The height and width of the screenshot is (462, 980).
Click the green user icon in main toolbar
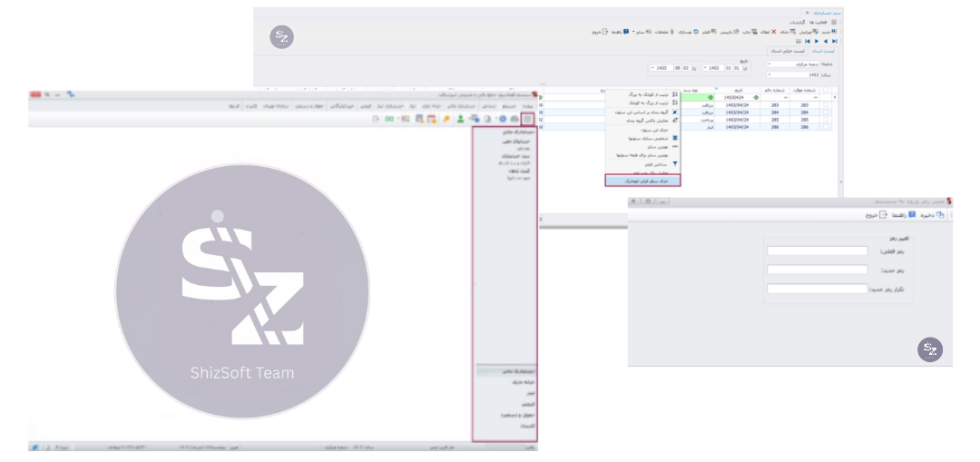pyautogui.click(x=460, y=119)
